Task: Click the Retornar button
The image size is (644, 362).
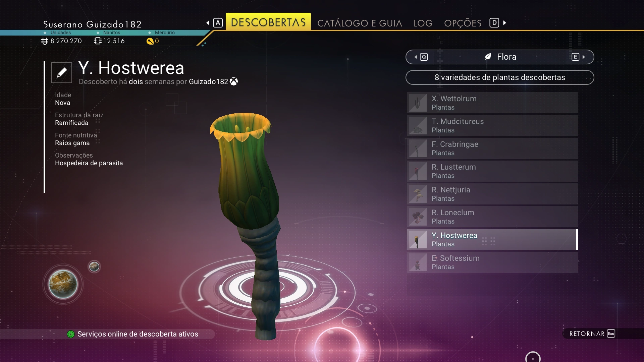Action: tap(592, 334)
